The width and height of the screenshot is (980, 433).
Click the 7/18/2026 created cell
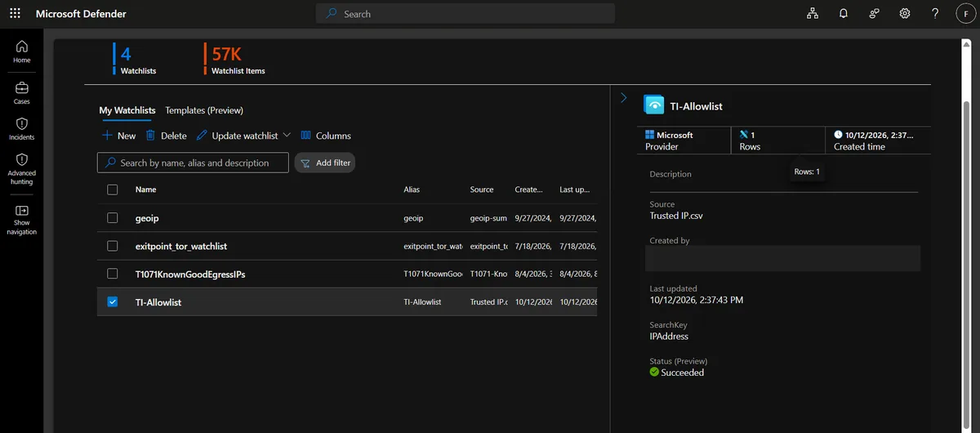pyautogui.click(x=534, y=246)
